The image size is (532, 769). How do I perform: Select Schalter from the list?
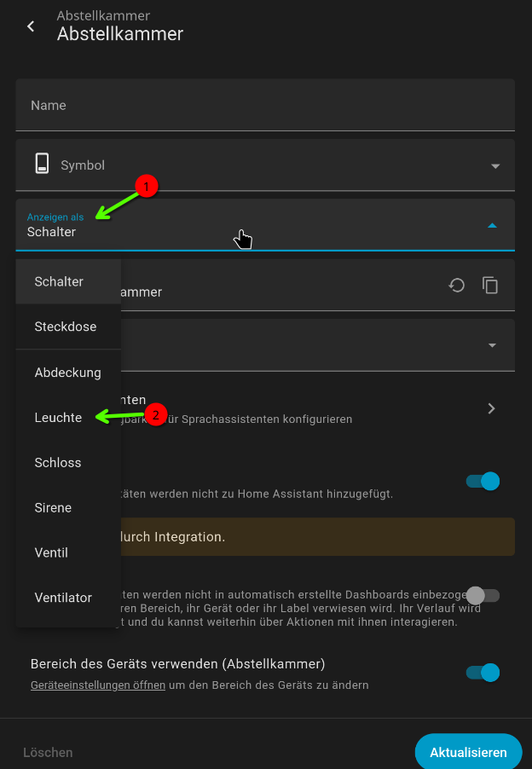point(59,281)
